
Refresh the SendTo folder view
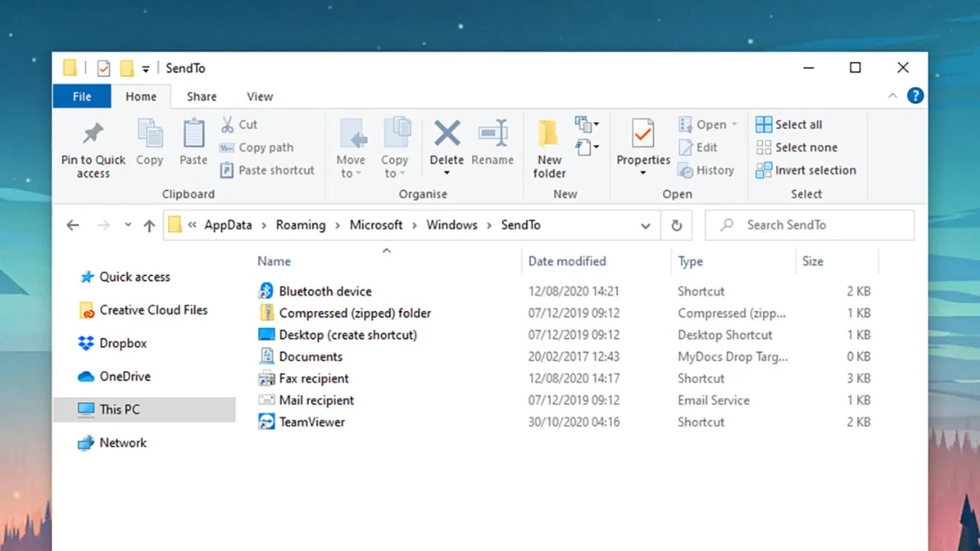676,225
